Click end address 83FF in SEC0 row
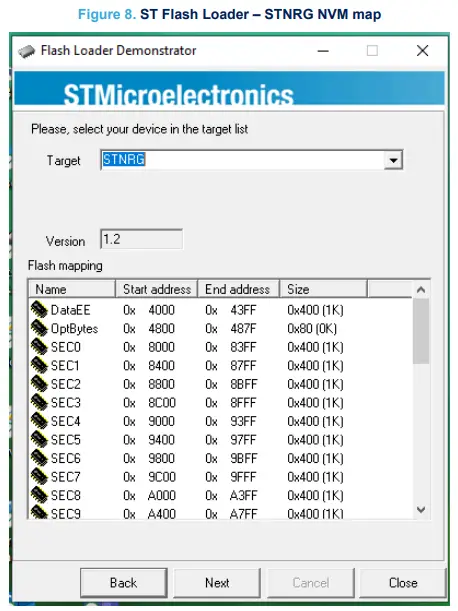Viewport: 458px width, 611px height. tap(243, 347)
